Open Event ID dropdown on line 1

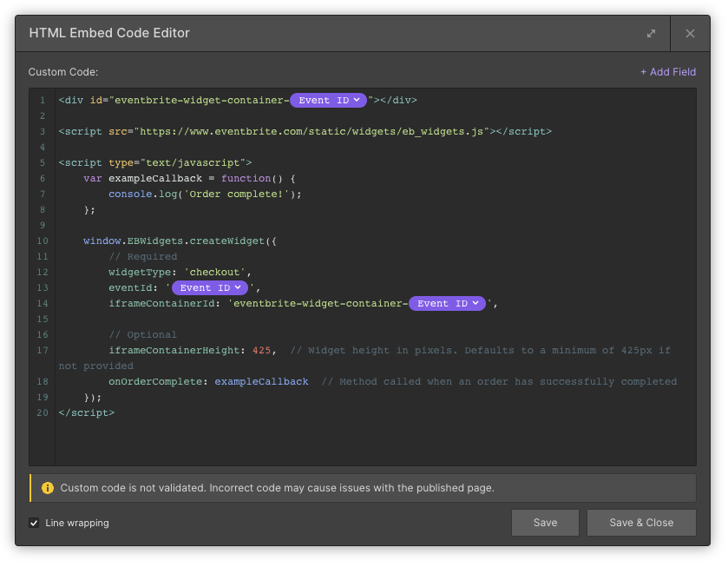328,101
